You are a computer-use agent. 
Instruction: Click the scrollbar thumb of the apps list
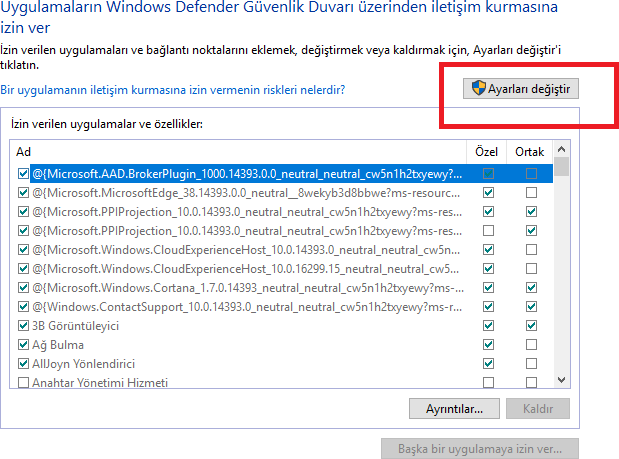click(561, 166)
